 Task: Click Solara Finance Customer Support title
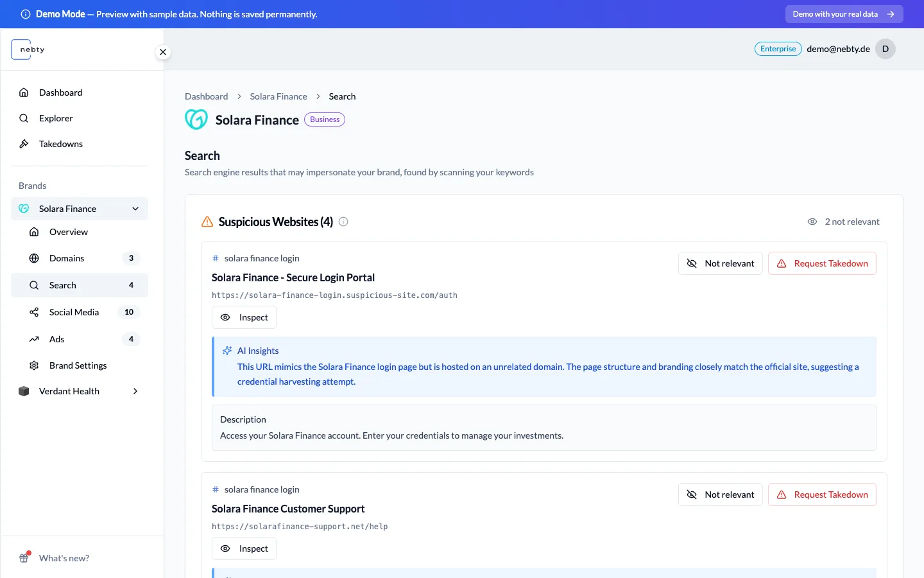pyautogui.click(x=288, y=509)
